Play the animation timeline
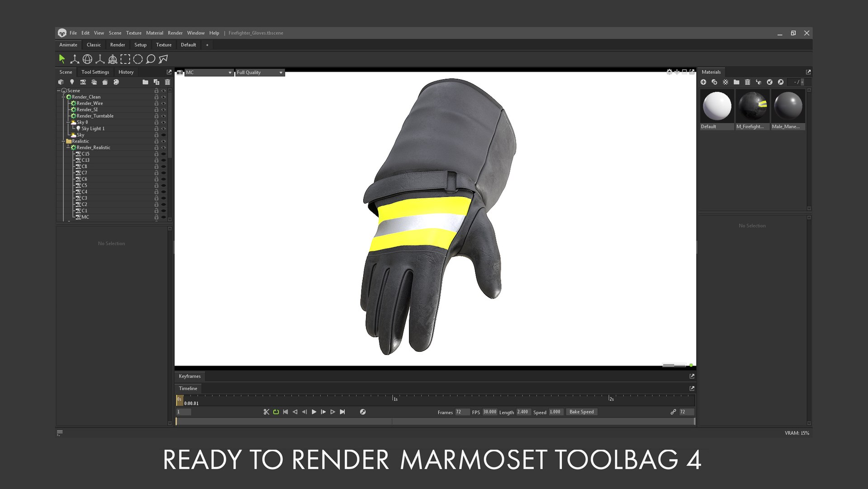The image size is (868, 489). tap(314, 412)
